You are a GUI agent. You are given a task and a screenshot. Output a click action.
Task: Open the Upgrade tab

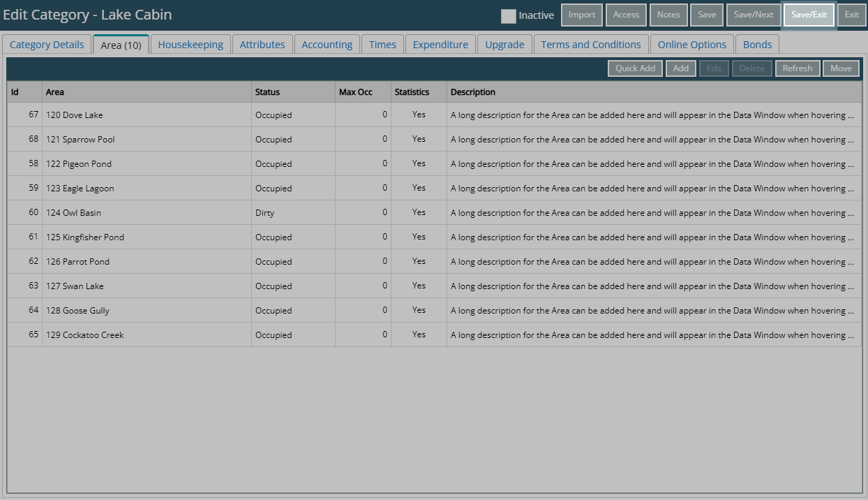(504, 45)
